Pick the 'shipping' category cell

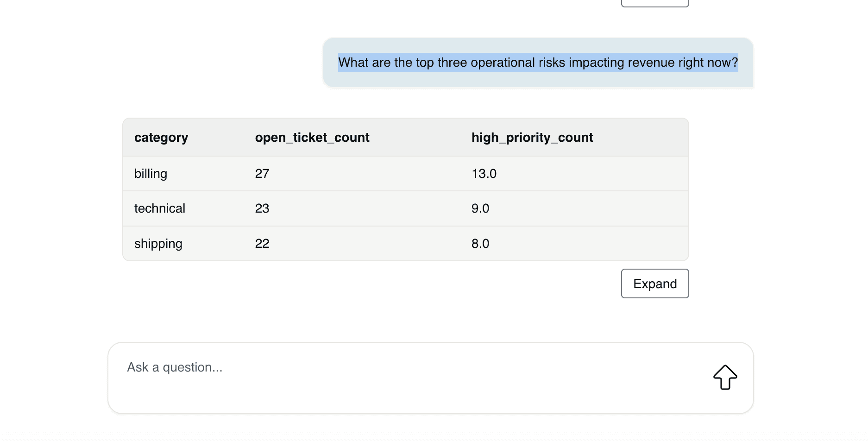click(158, 244)
